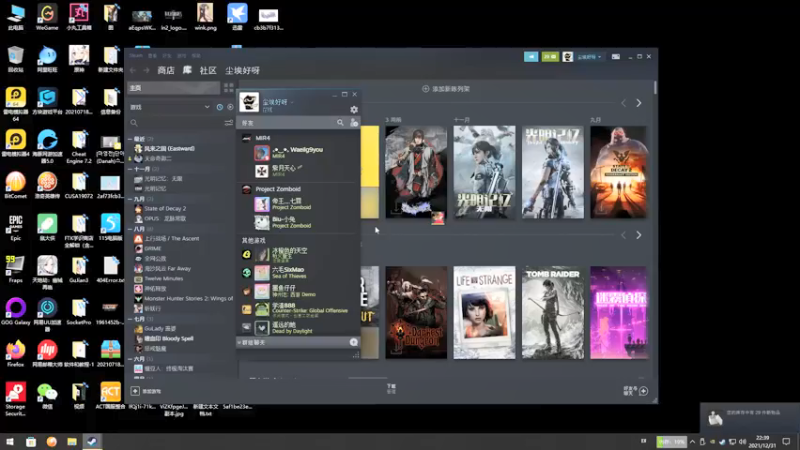Image resolution: width=800 pixels, height=450 pixels.
Task: Collapse the 九月 games group
Action: (x=130, y=199)
